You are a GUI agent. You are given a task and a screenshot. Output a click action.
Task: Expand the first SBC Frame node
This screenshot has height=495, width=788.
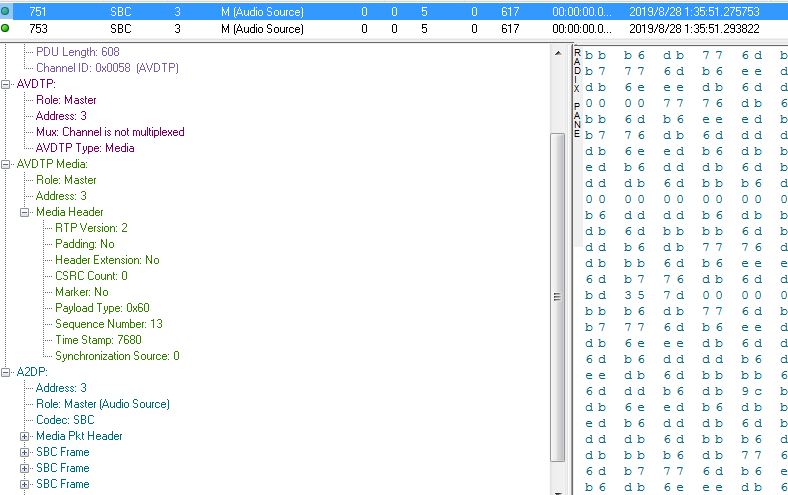click(25, 452)
